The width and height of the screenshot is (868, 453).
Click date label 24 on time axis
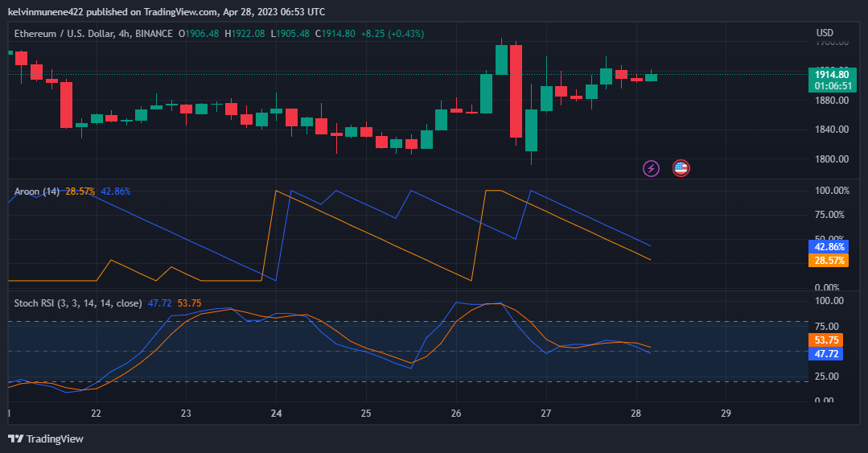[x=276, y=413]
